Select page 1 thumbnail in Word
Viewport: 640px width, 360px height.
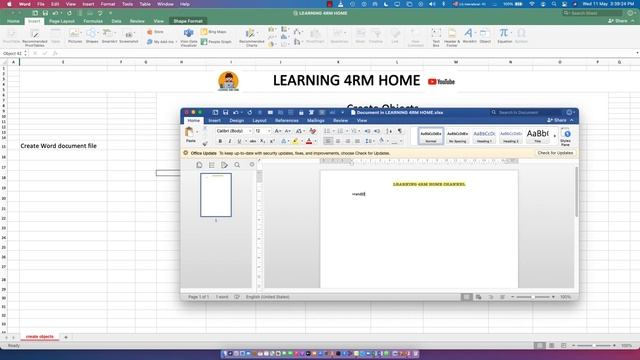tap(216, 195)
